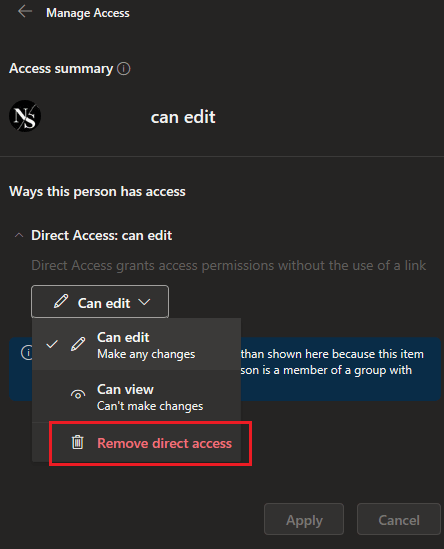
Task: Click the eye icon for Can view
Action: [x=78, y=395]
